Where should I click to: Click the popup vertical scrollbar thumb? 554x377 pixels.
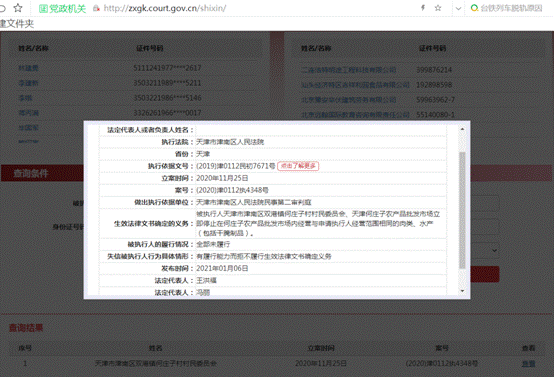coord(462,210)
